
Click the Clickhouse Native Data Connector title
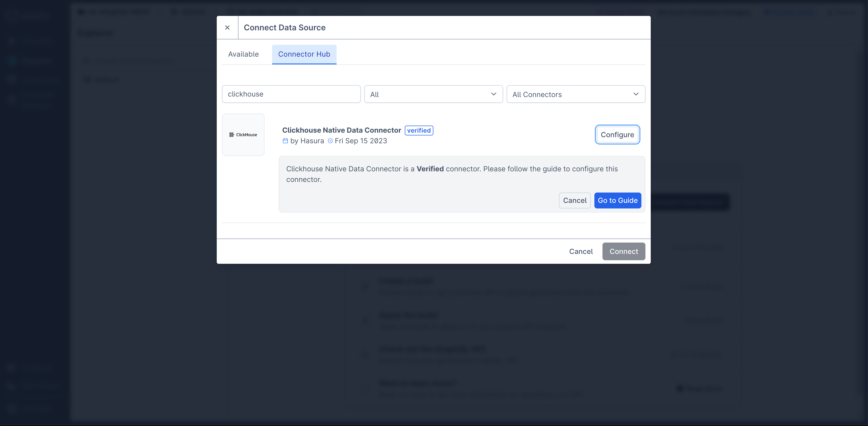pos(341,130)
